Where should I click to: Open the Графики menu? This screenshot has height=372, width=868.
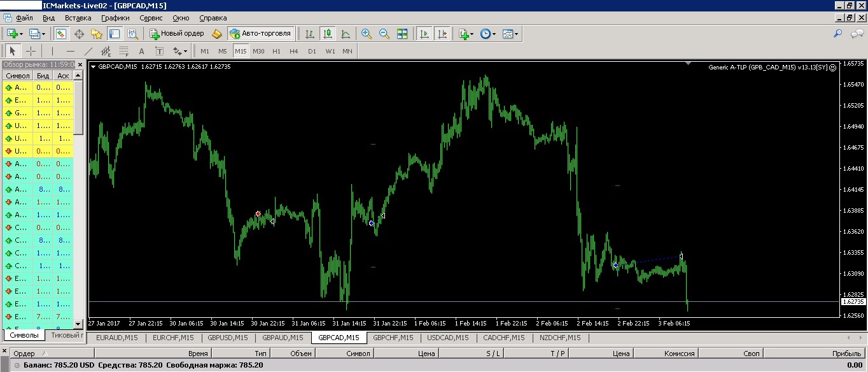pos(115,18)
